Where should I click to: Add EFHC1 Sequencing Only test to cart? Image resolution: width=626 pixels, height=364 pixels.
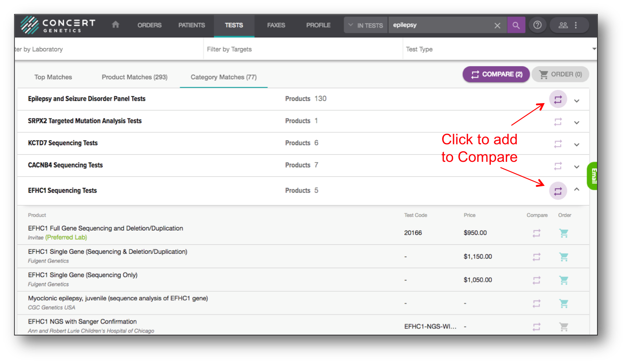(564, 280)
